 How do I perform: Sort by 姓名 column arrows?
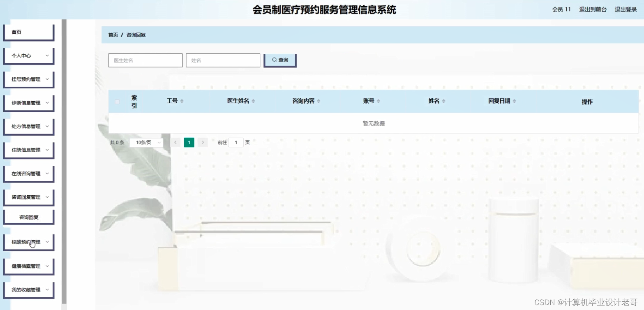pyautogui.click(x=443, y=101)
